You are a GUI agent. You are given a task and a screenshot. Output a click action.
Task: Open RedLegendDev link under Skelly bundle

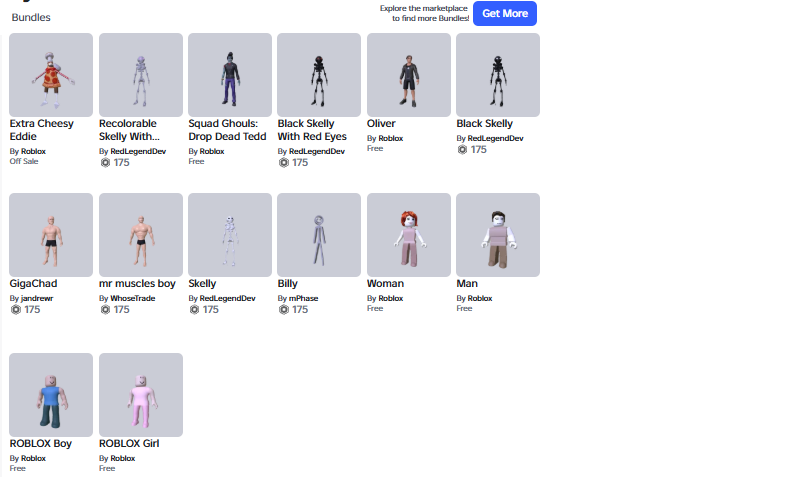click(228, 299)
